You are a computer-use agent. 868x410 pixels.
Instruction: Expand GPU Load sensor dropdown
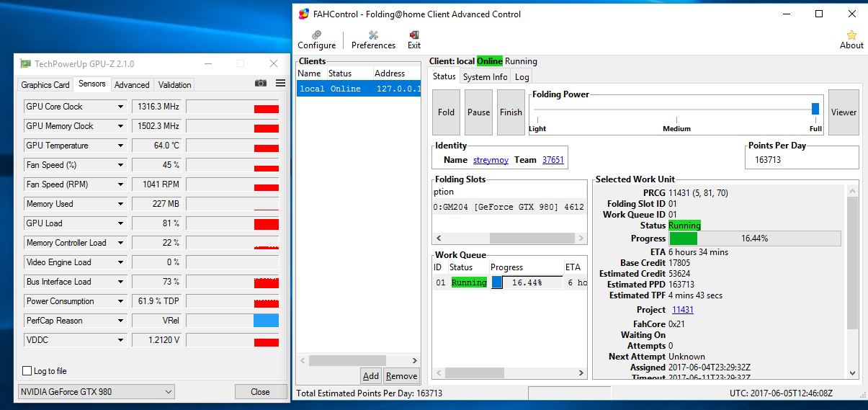pyautogui.click(x=120, y=223)
